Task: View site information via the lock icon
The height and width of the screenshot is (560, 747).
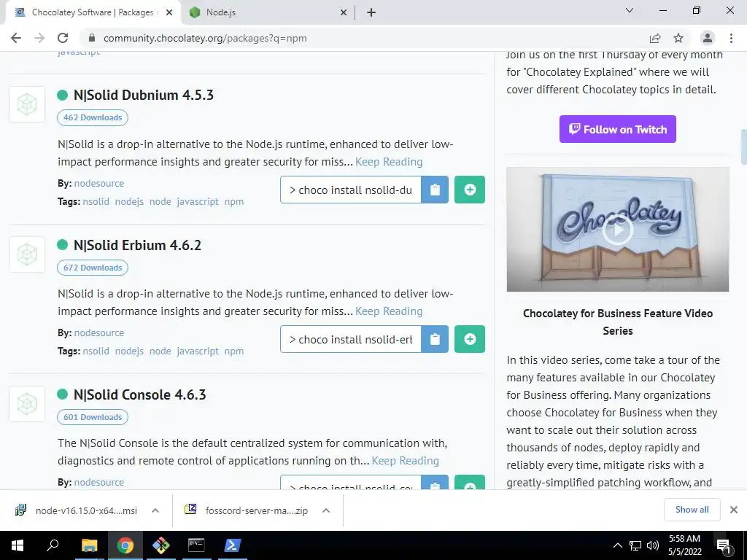Action: (92, 38)
